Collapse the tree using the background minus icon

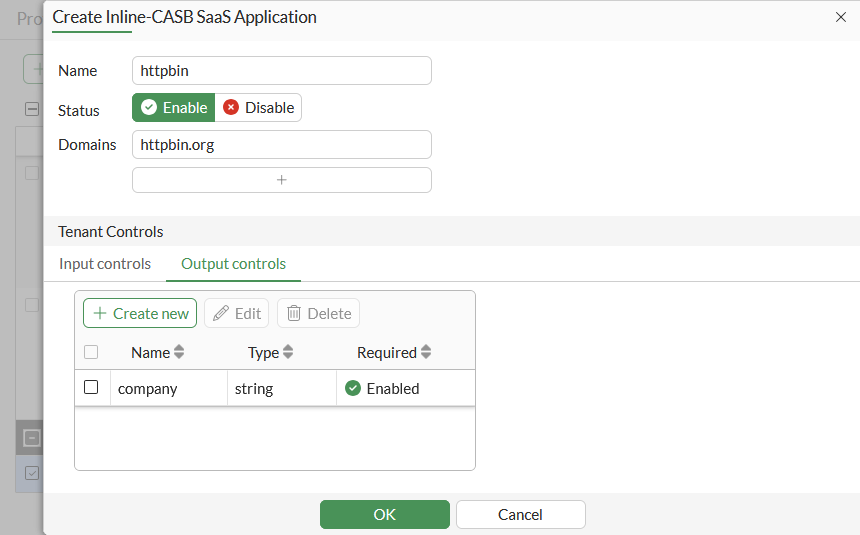(32, 109)
